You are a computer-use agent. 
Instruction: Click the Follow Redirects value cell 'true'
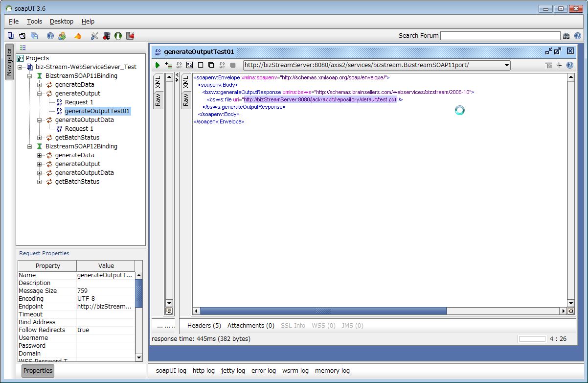[106, 330]
